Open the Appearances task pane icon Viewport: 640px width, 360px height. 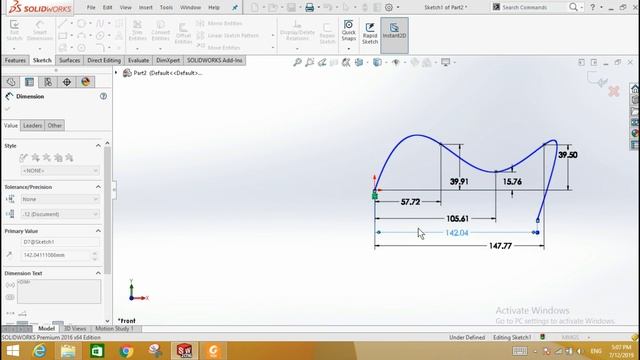tap(635, 133)
